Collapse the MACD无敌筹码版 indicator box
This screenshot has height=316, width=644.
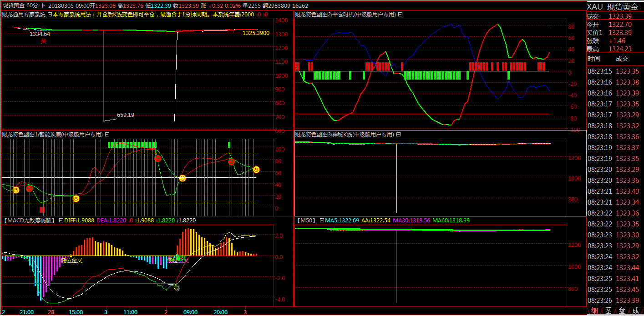click(61, 221)
